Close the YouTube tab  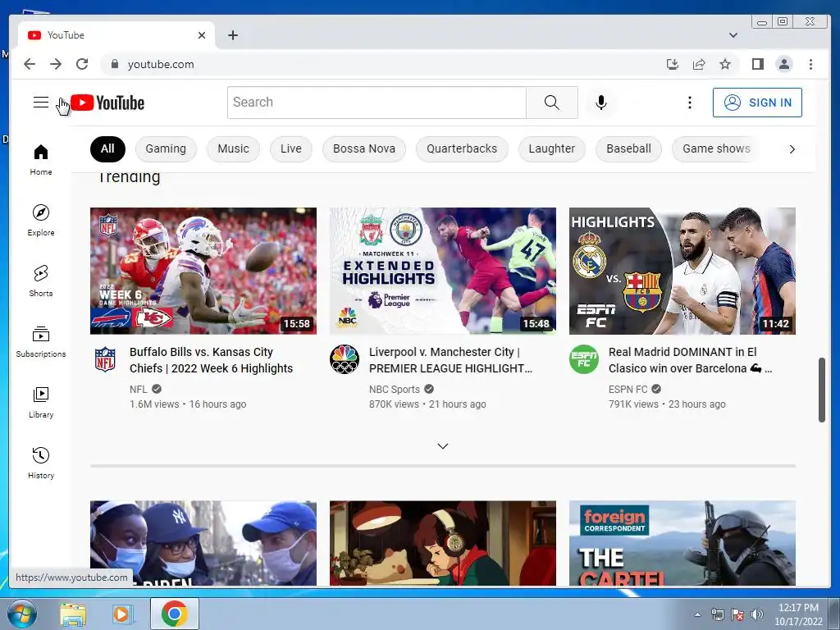tap(202, 35)
